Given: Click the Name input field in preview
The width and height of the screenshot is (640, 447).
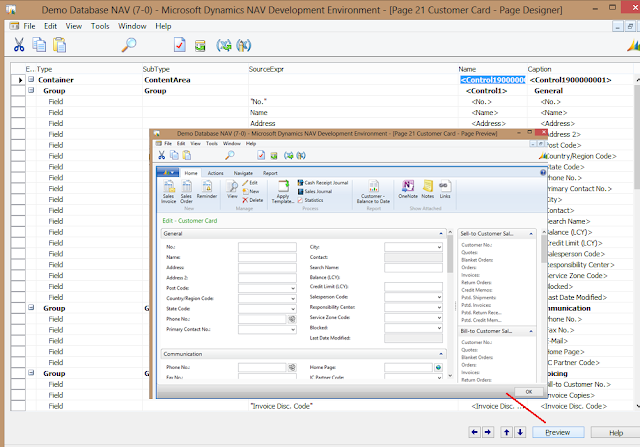Looking at the screenshot, I should [x=267, y=257].
